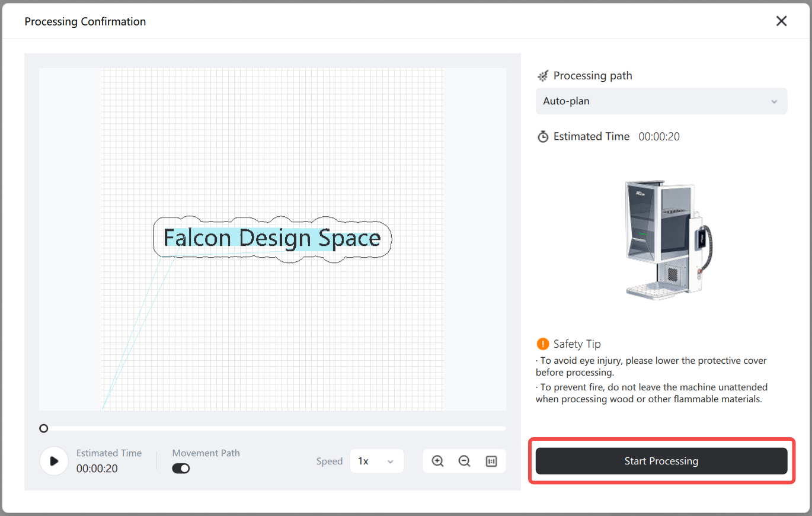
Task: Click the eye injury protective cover tip
Action: pyautogui.click(x=651, y=367)
